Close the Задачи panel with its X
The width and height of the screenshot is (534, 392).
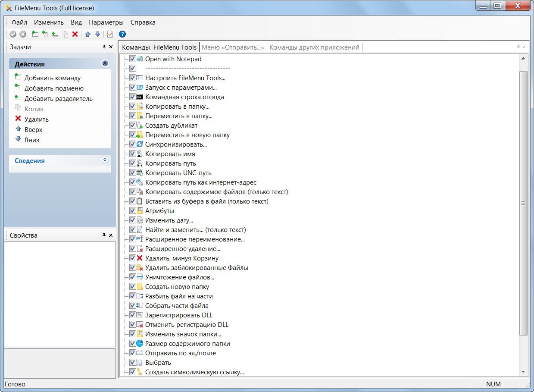click(x=111, y=47)
